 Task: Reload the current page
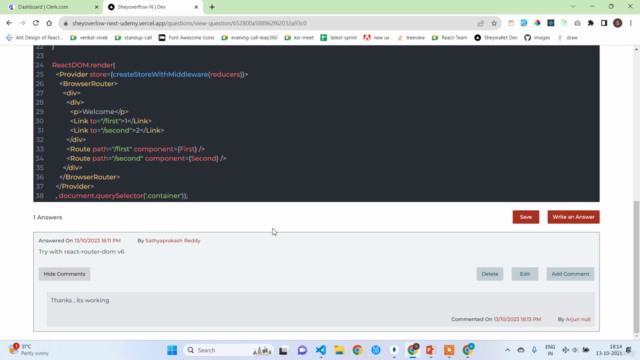click(x=36, y=23)
